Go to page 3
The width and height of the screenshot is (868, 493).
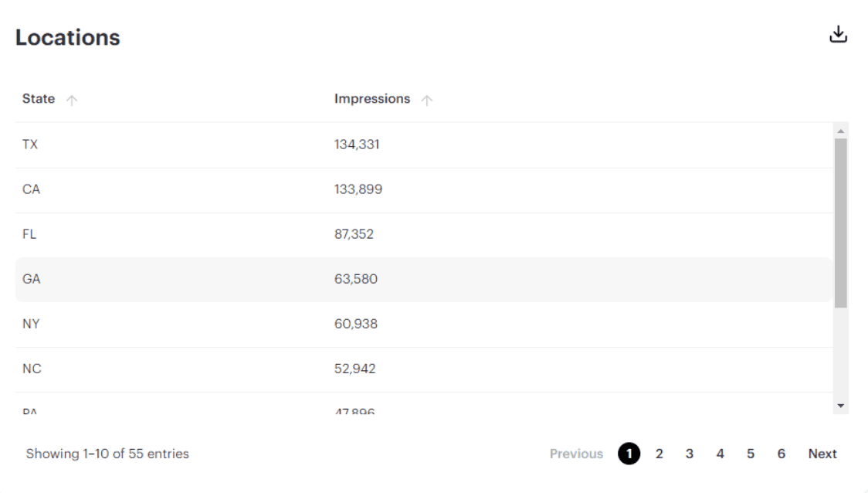pyautogui.click(x=690, y=454)
